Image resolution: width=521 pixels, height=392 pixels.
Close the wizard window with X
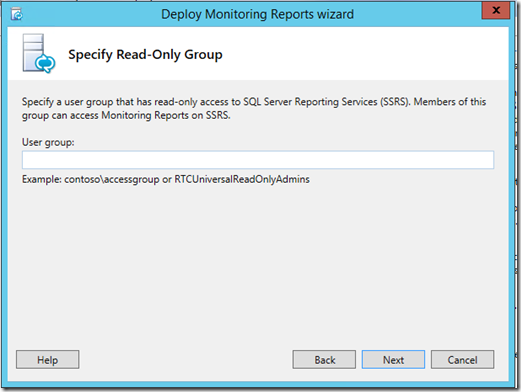pyautogui.click(x=496, y=10)
